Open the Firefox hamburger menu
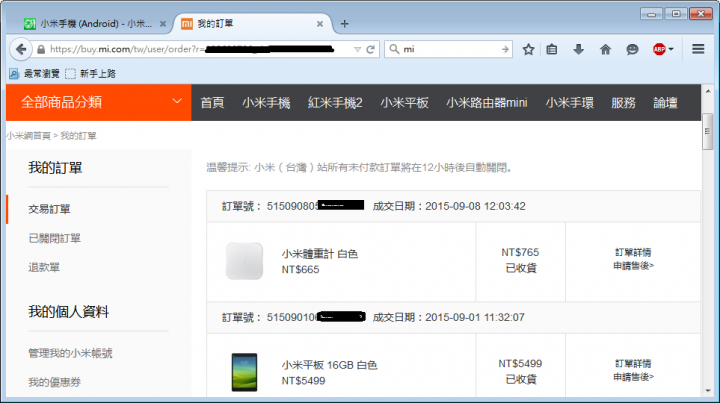 698,49
